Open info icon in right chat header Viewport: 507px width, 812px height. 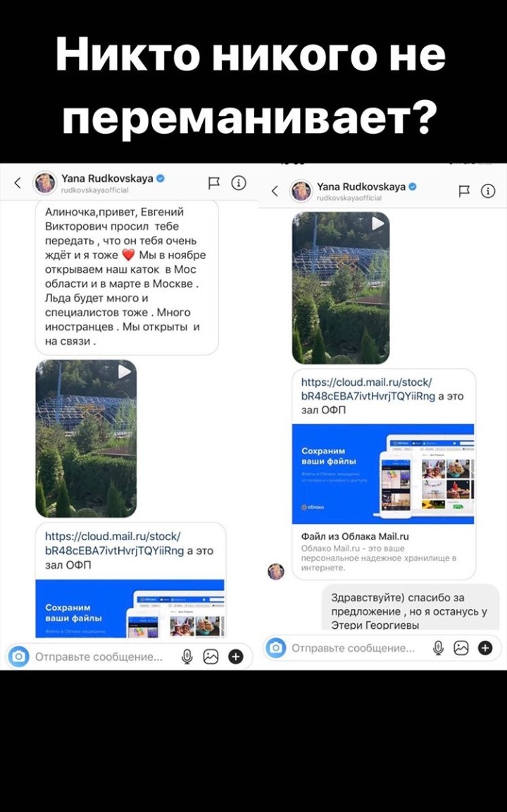click(488, 191)
